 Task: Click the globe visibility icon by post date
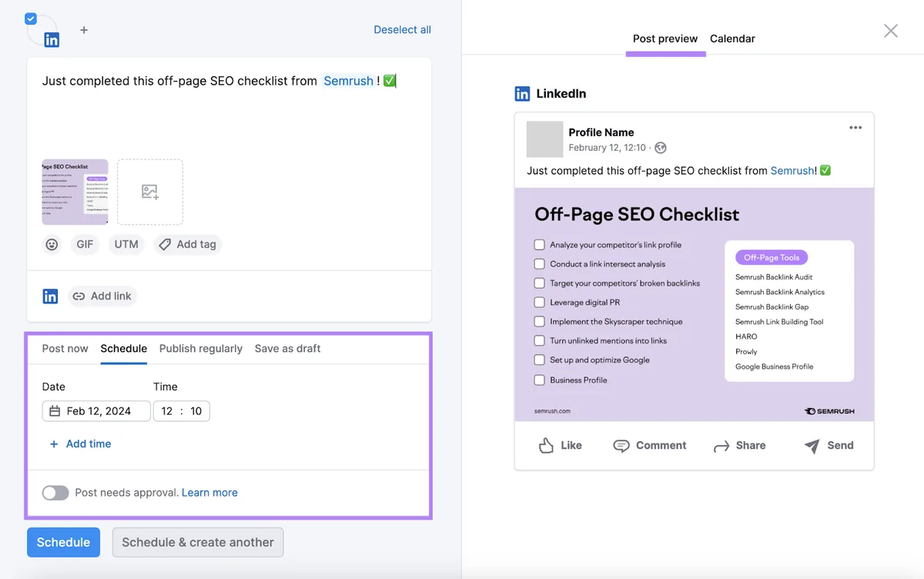click(661, 148)
